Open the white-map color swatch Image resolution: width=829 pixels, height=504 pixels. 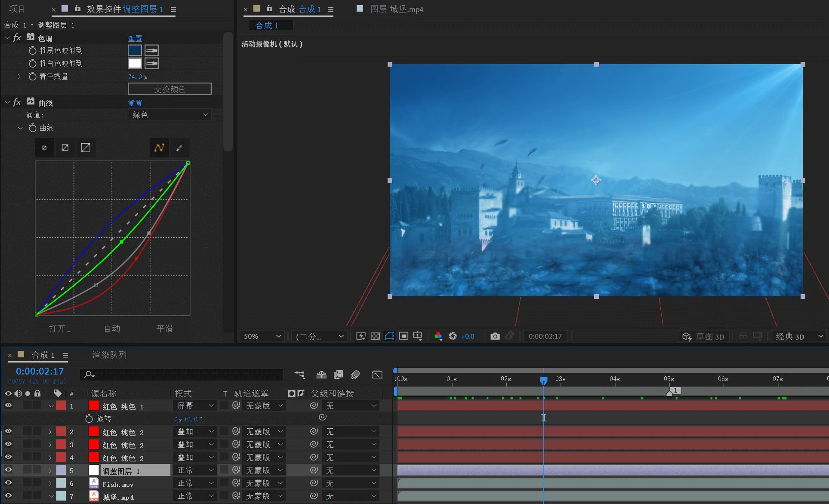(x=135, y=63)
